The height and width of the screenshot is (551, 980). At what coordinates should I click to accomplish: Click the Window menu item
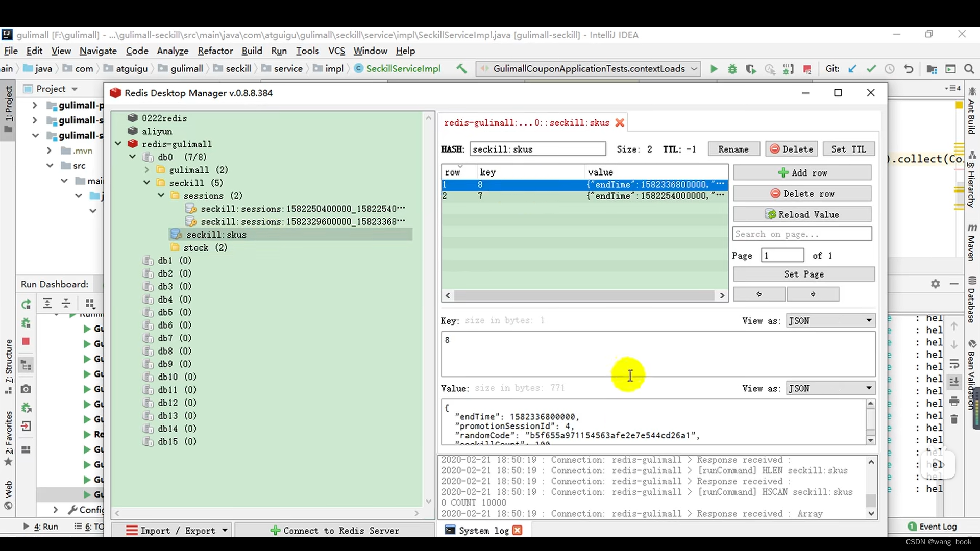click(370, 51)
